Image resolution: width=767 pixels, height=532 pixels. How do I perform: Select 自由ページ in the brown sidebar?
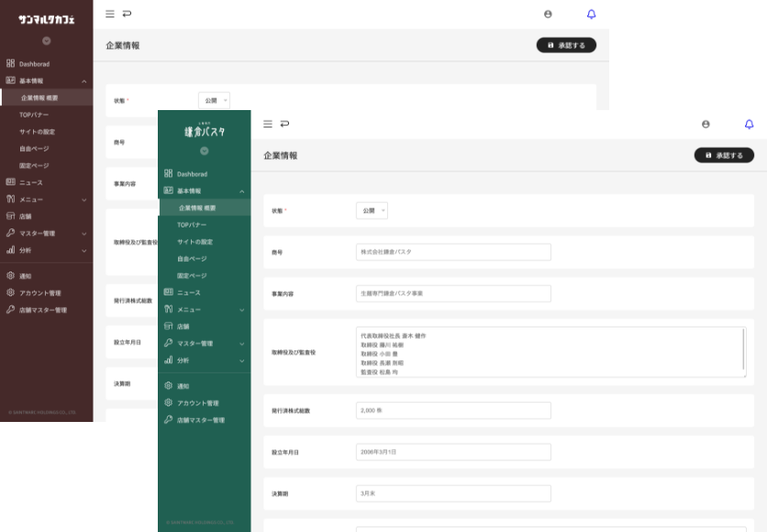click(x=34, y=149)
